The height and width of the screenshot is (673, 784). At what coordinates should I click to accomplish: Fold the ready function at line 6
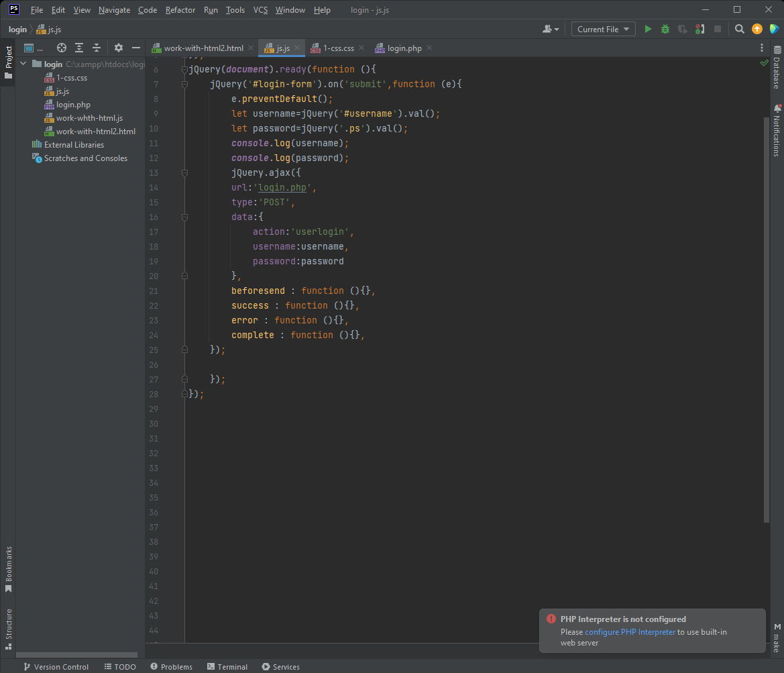[x=184, y=70]
